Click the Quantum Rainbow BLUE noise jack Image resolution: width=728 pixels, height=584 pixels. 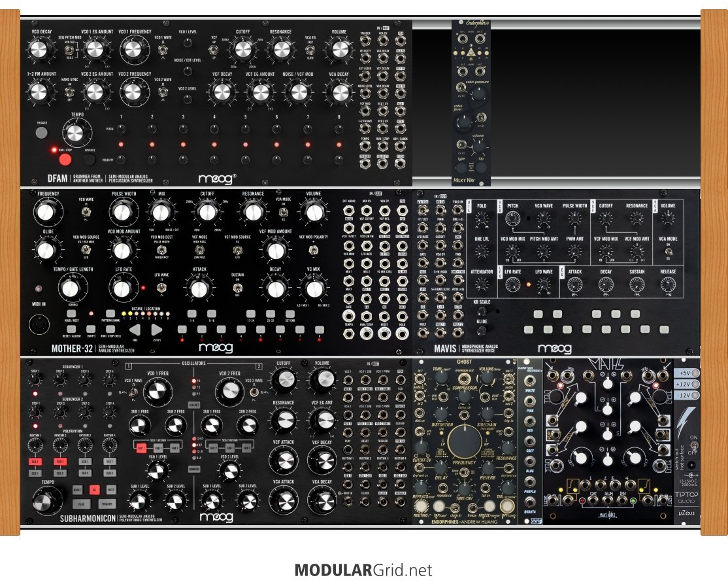pos(529,462)
